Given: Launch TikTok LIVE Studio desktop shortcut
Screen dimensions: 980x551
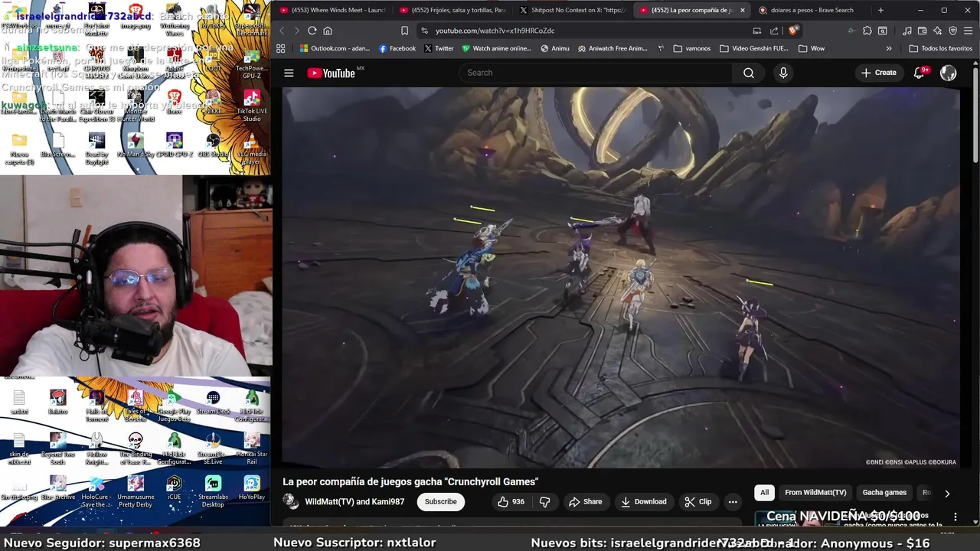Looking at the screenshot, I should click(252, 106).
